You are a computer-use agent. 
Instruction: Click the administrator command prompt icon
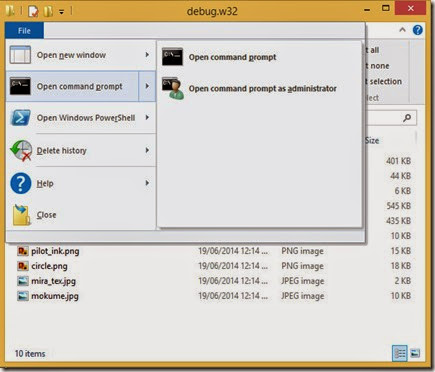coord(173,89)
